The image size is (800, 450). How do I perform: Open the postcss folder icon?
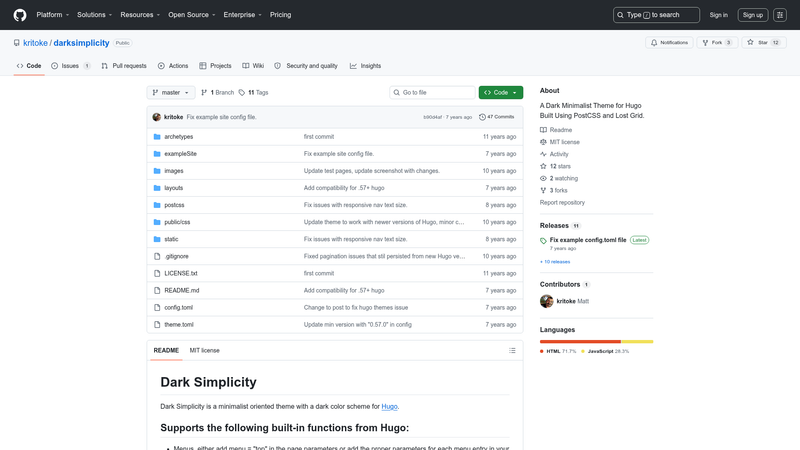[157, 205]
